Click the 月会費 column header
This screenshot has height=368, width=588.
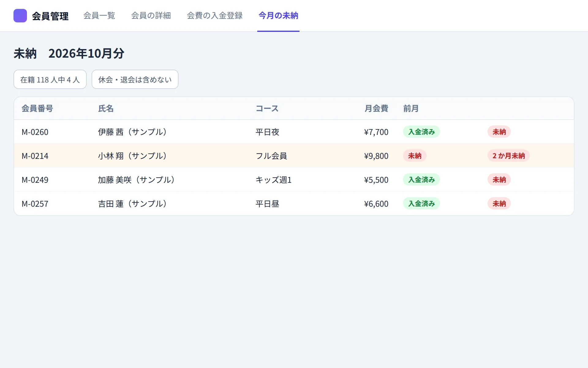pos(376,108)
